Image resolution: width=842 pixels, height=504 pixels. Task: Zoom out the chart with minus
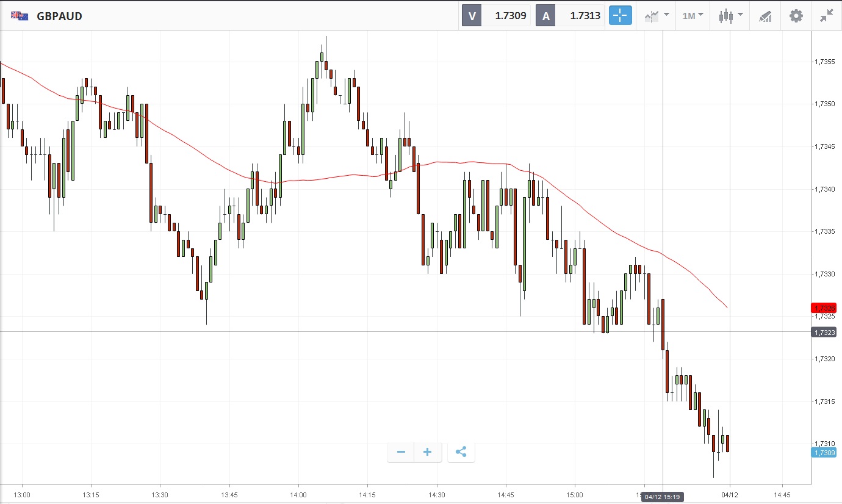[401, 452]
